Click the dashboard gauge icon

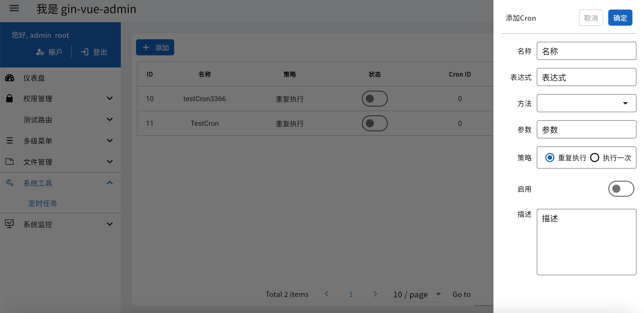10,78
